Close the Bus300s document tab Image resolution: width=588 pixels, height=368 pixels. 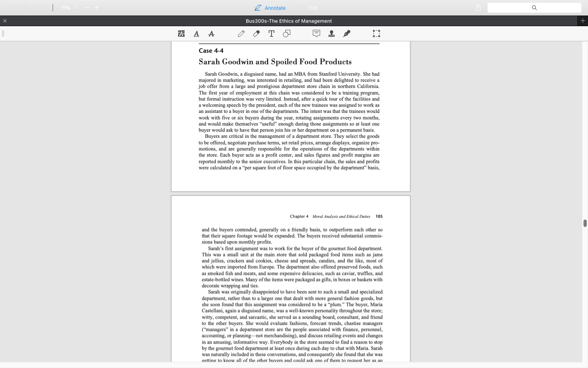[x=5, y=21]
